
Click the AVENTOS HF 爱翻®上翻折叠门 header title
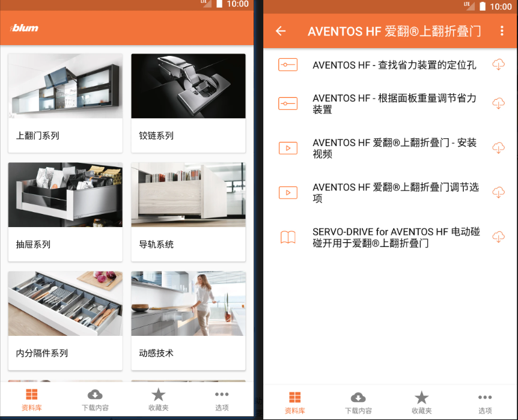click(394, 31)
